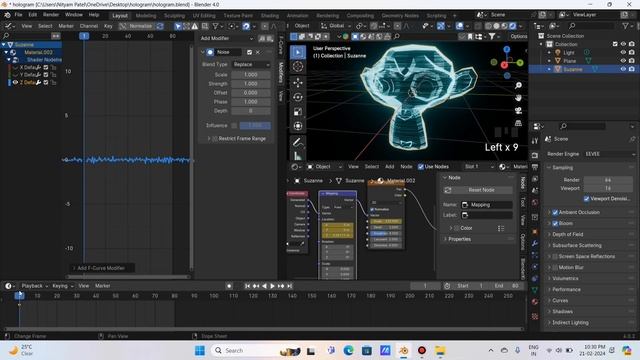Screen dimensions: 640x360
Task: Open the File menu
Action: (x=18, y=15)
